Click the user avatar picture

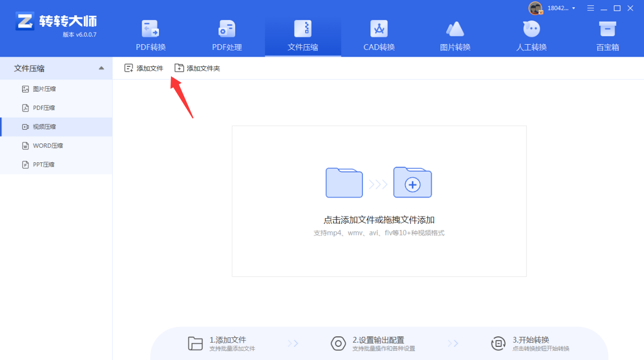[x=535, y=8]
